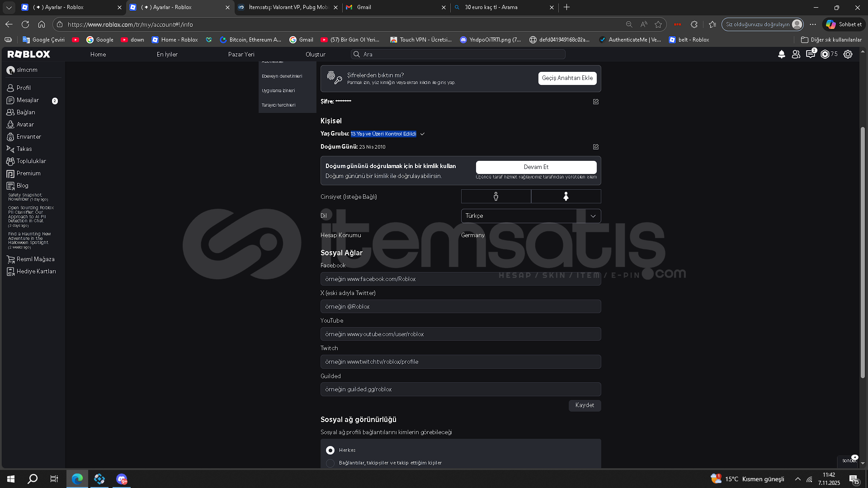
Task: Select the Herkes radio option
Action: pos(330,450)
